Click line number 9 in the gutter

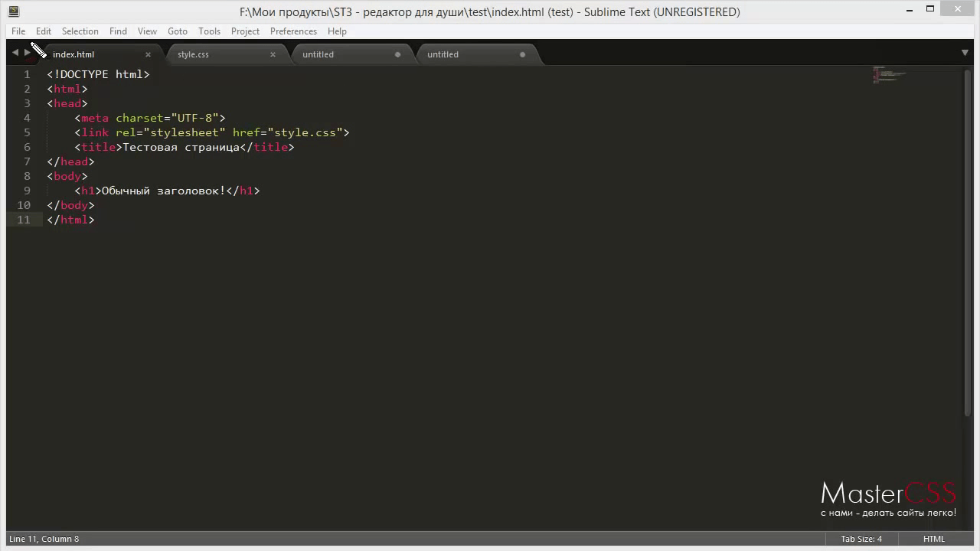(x=27, y=191)
